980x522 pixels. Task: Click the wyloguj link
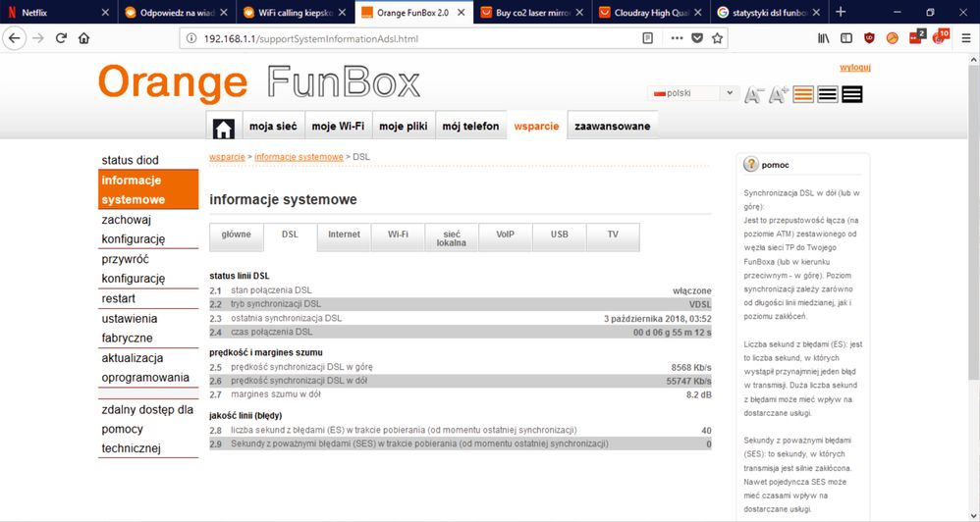[x=854, y=68]
